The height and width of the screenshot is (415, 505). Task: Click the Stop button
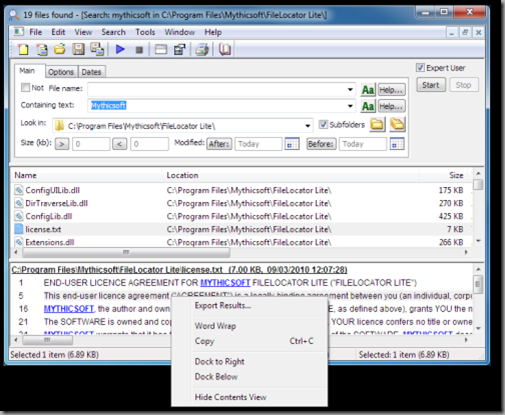[464, 85]
